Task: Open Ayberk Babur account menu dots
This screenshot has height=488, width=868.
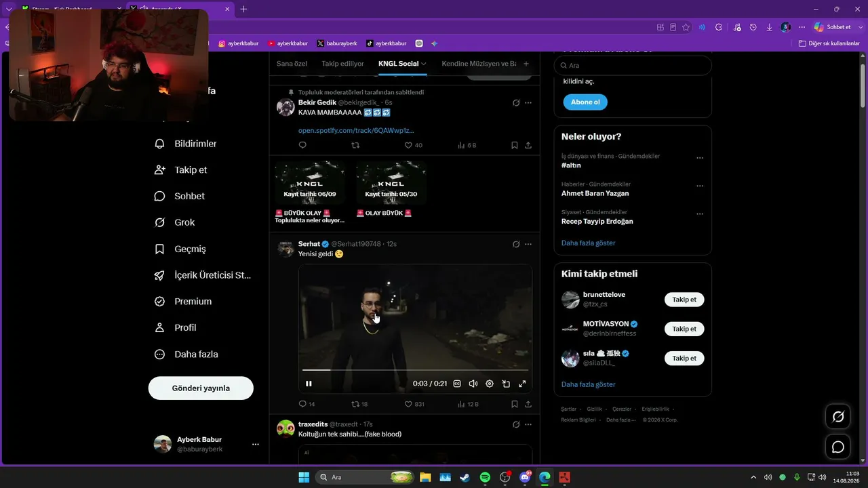Action: [256, 445]
